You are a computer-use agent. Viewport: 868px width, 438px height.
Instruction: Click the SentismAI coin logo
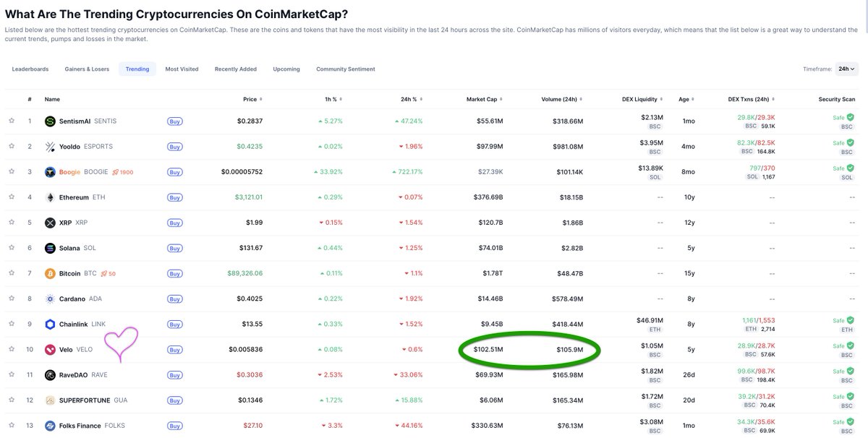tap(50, 121)
